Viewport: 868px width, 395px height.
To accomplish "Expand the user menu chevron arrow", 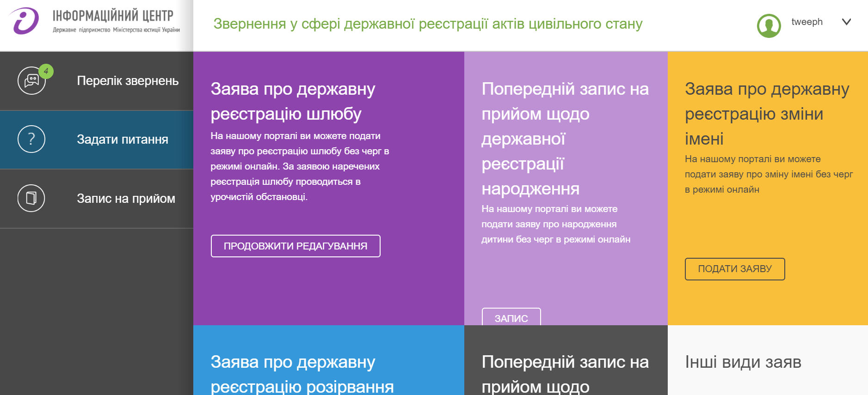I will [846, 22].
